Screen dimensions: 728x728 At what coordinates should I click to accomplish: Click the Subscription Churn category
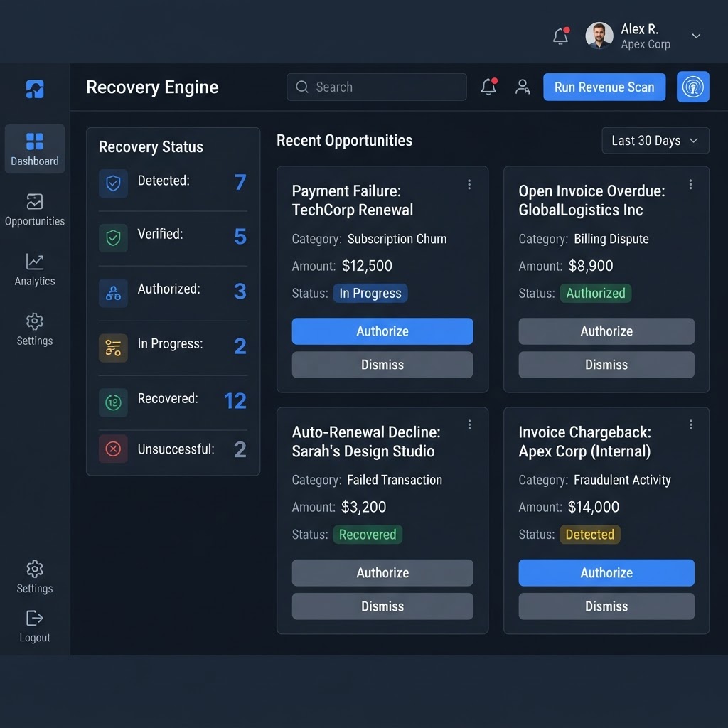tap(397, 239)
